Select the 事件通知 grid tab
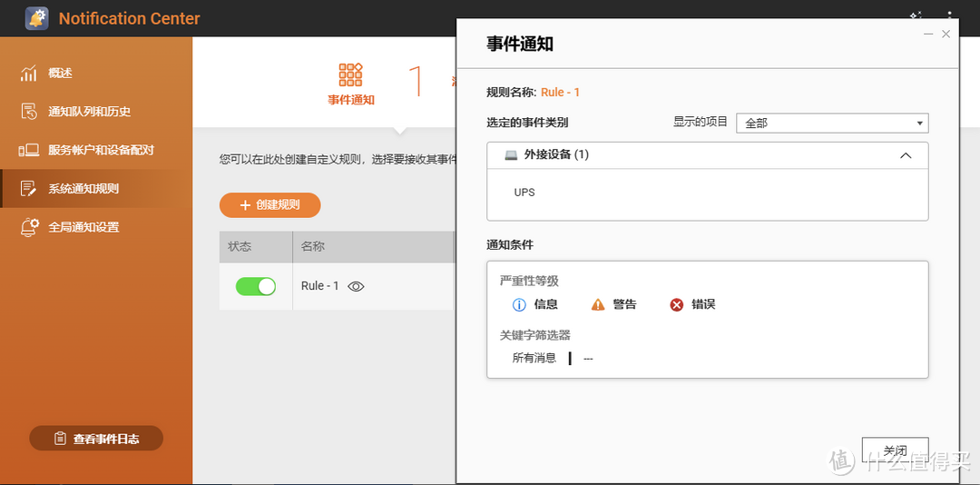980x485 pixels. (x=351, y=84)
